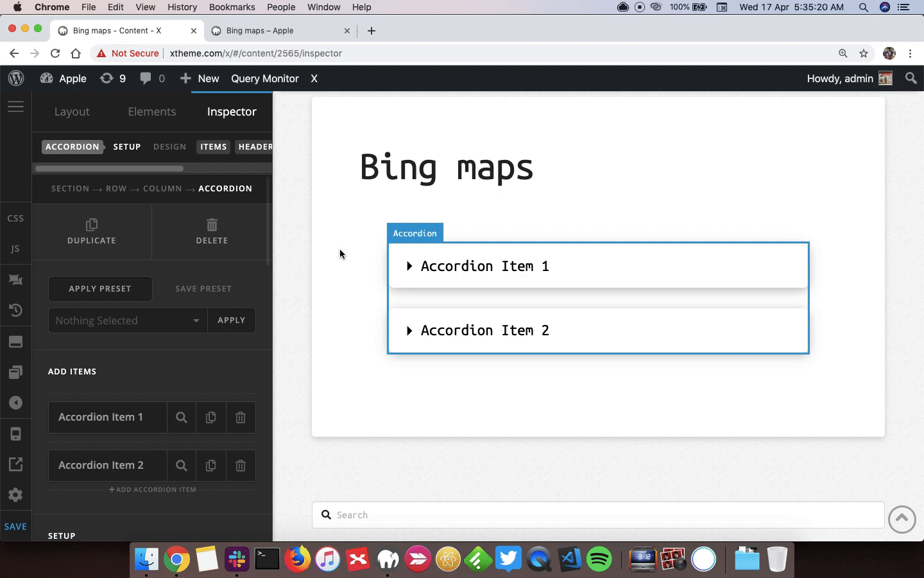Open Firefox from the dock
The image size is (924, 578).
coord(297,559)
